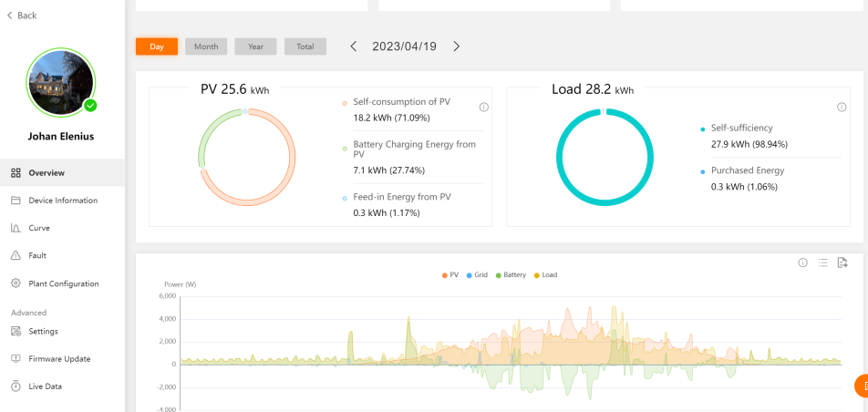868x412 pixels.
Task: Open Plant Configuration in the sidebar
Action: click(62, 283)
